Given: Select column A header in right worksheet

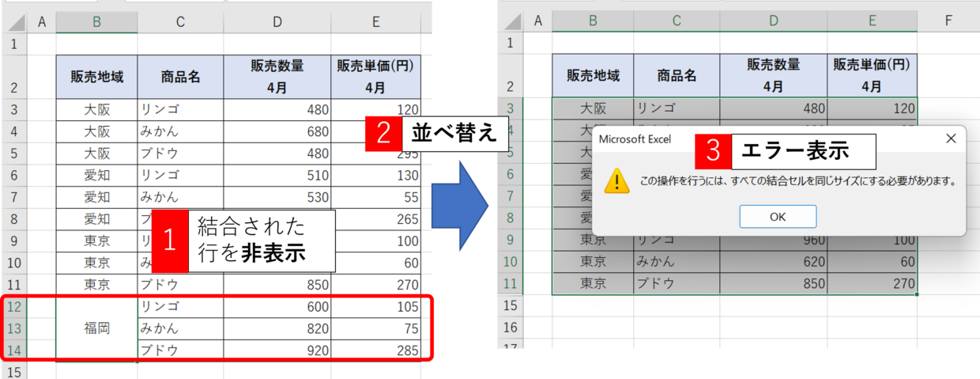Looking at the screenshot, I should 537,21.
